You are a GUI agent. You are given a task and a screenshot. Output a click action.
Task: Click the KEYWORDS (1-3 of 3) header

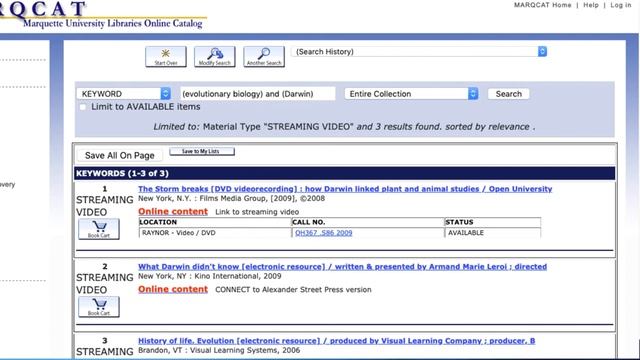[x=344, y=173]
